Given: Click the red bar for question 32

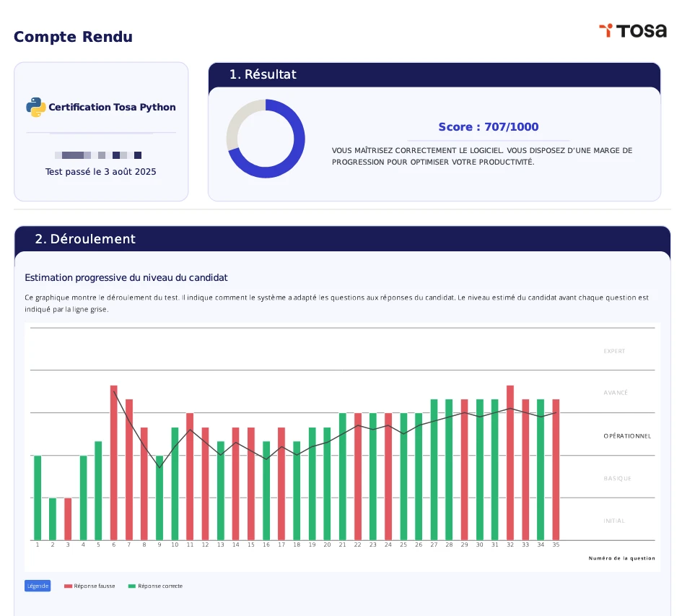Looking at the screenshot, I should (510, 462).
